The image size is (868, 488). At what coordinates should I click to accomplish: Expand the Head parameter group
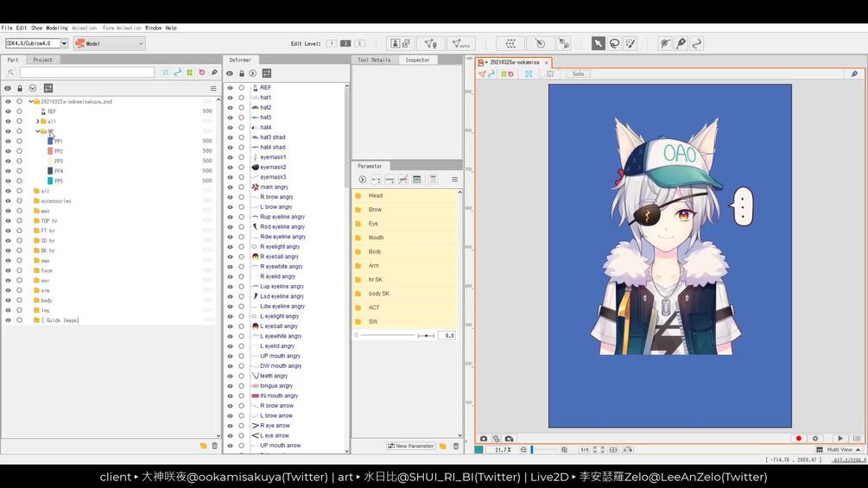point(358,196)
